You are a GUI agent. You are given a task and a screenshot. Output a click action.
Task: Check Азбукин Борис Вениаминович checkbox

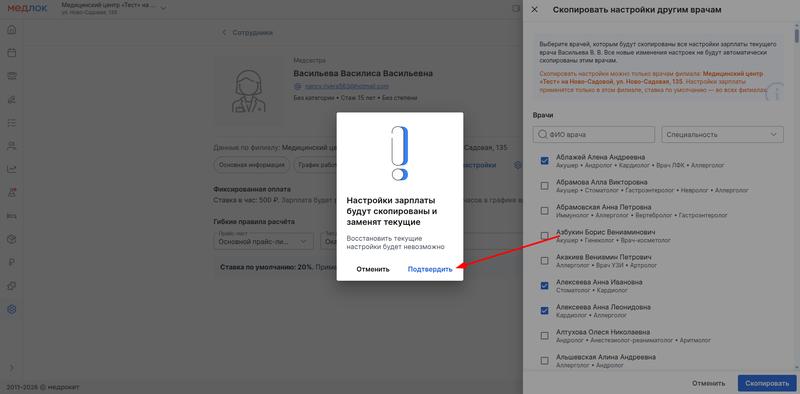pos(544,236)
